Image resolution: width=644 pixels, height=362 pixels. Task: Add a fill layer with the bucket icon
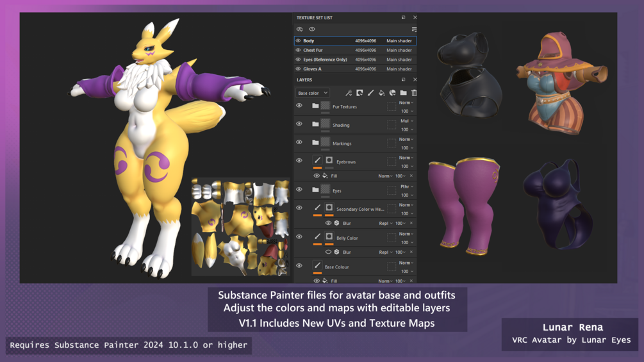[381, 93]
